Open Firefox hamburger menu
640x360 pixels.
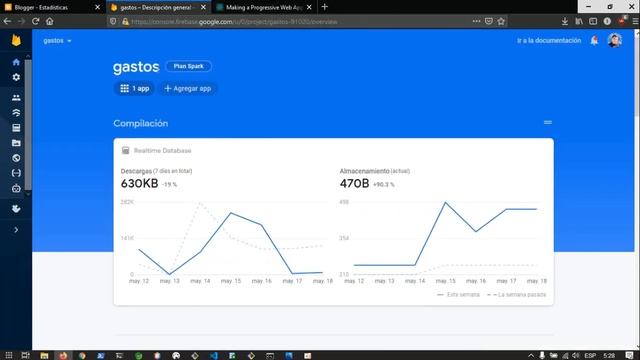pos(636,21)
